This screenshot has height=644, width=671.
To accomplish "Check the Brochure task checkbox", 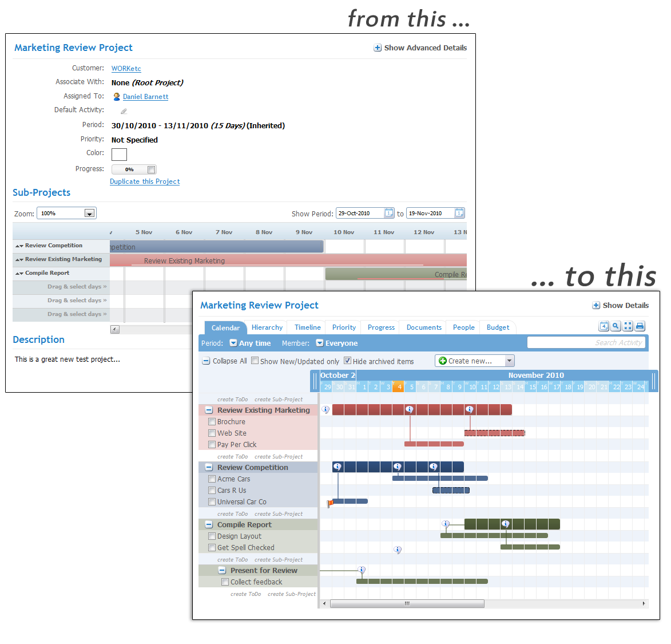I will [x=212, y=422].
